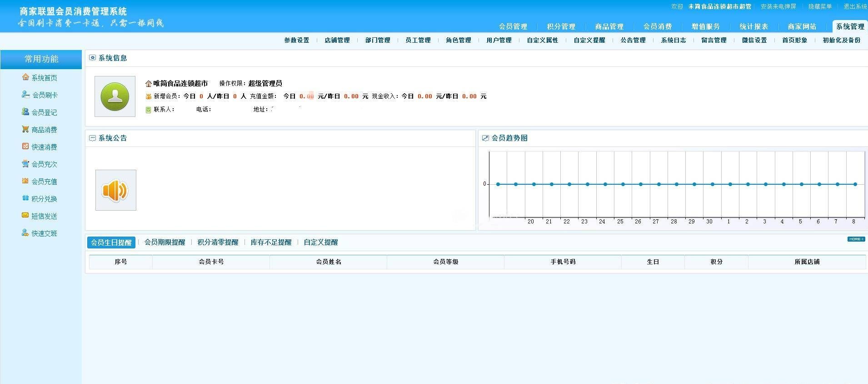868x384 pixels.
Task: Open 参数设置 in the submenu bar
Action: pyautogui.click(x=296, y=40)
